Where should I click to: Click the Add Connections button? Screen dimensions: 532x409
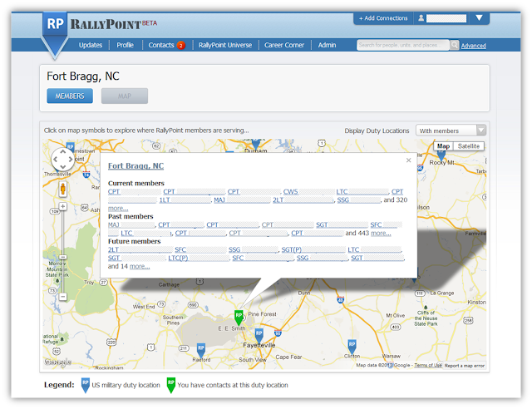383,18
